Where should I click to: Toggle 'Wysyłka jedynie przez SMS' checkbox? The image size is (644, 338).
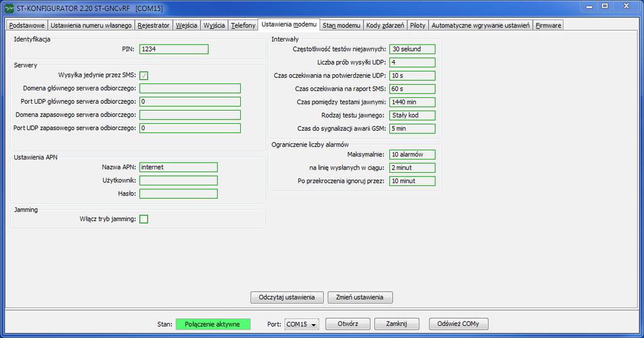(x=144, y=75)
